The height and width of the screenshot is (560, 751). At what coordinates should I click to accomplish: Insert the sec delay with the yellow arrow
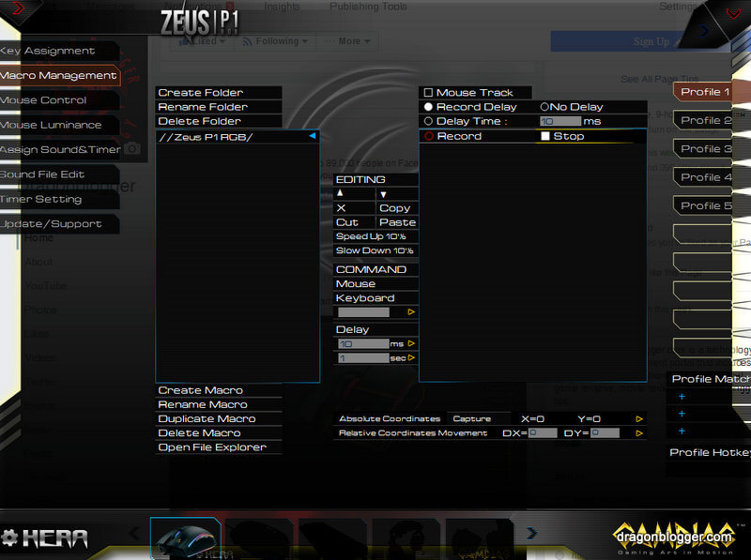pos(411,358)
